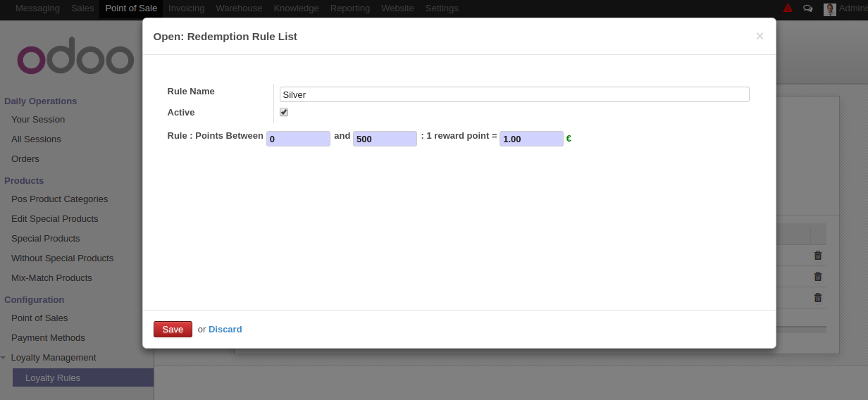Select the reward point value 1.00 field

tap(531, 139)
